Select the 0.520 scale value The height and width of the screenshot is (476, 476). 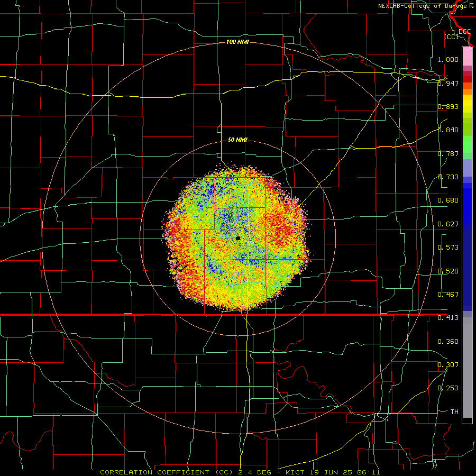click(448, 271)
